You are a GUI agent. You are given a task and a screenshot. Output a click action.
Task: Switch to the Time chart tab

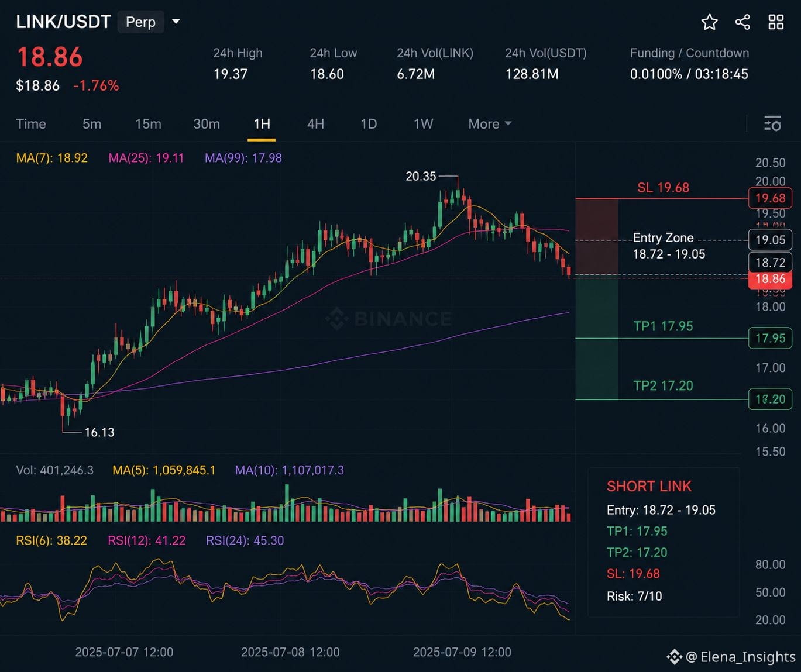(31, 124)
